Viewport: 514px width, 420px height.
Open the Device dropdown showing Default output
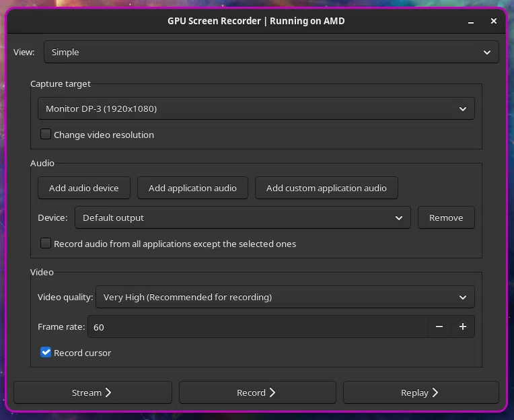click(x=243, y=217)
